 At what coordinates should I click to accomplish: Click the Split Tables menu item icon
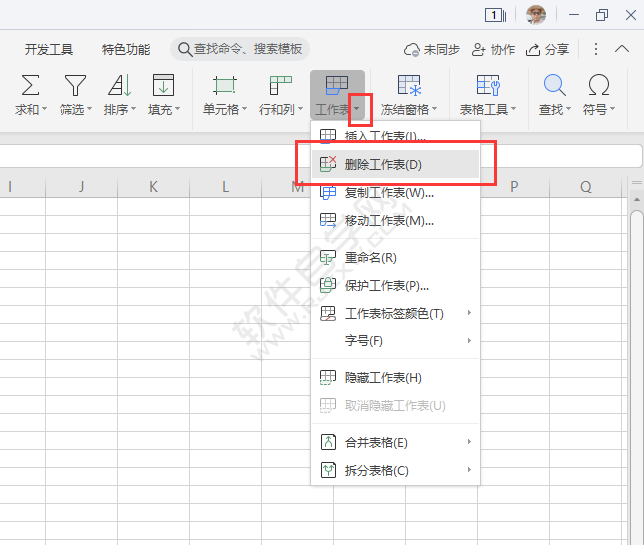(328, 470)
